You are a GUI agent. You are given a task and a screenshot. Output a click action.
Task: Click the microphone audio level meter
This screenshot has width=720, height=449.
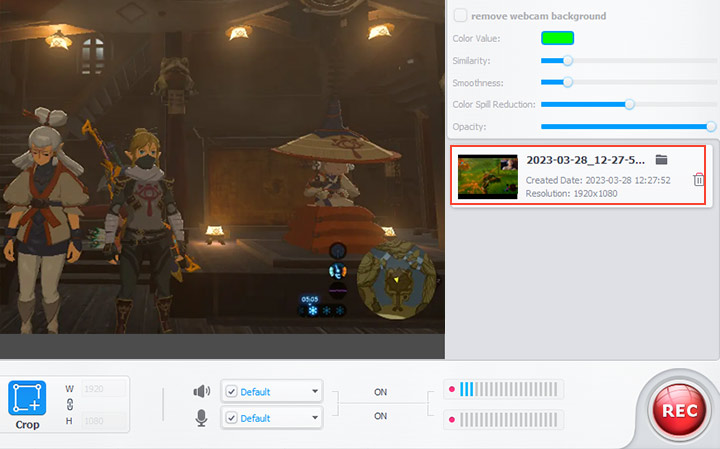click(x=503, y=420)
